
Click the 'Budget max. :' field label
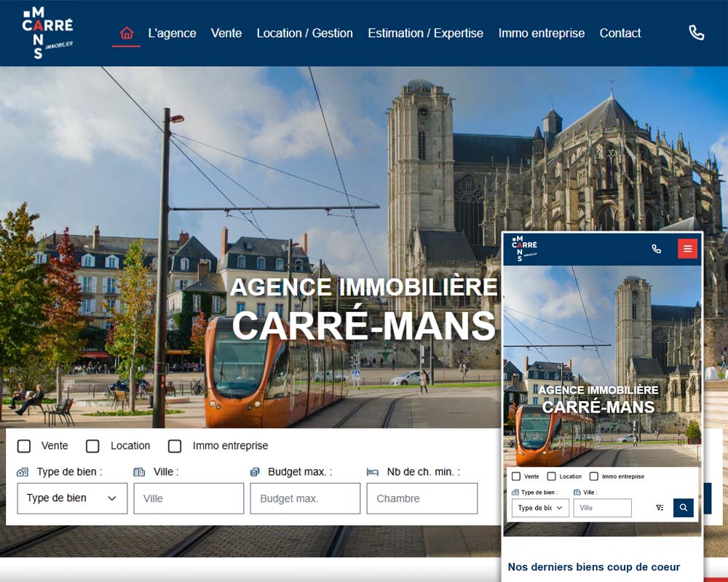[300, 472]
